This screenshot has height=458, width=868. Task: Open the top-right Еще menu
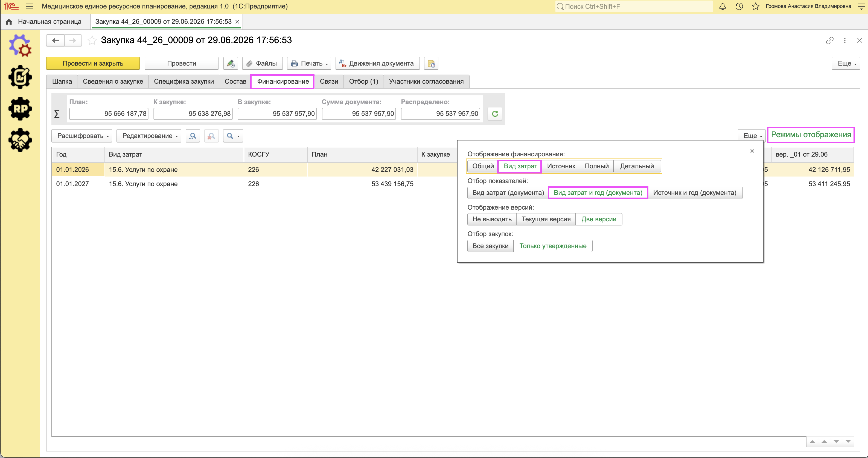pyautogui.click(x=846, y=63)
